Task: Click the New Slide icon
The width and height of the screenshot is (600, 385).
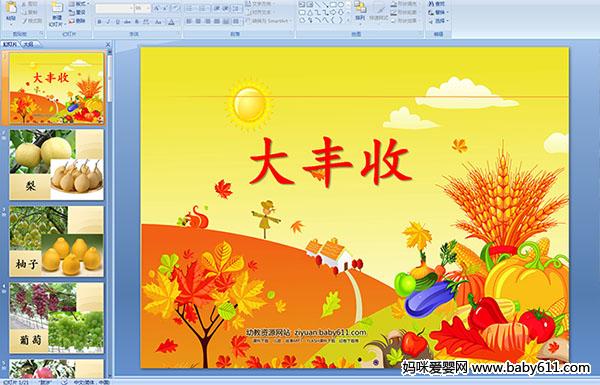Action: [x=57, y=14]
